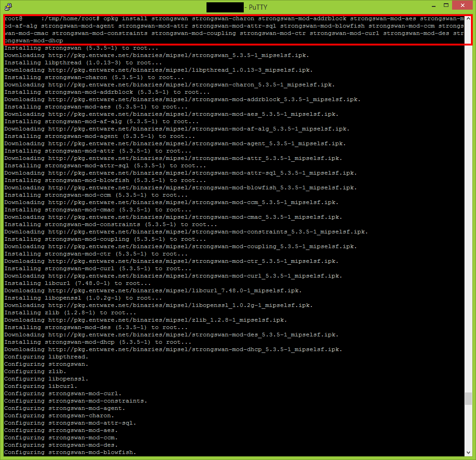Click 'Installing strongswan-mod-ctr' line
The width and height of the screenshot is (476, 460).
point(96,254)
